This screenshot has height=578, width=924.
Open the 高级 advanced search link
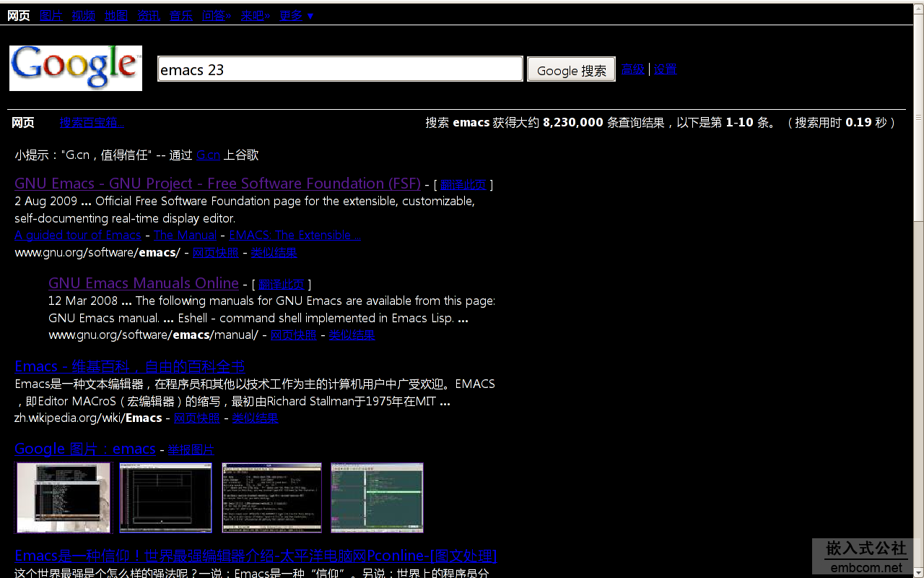click(x=633, y=69)
